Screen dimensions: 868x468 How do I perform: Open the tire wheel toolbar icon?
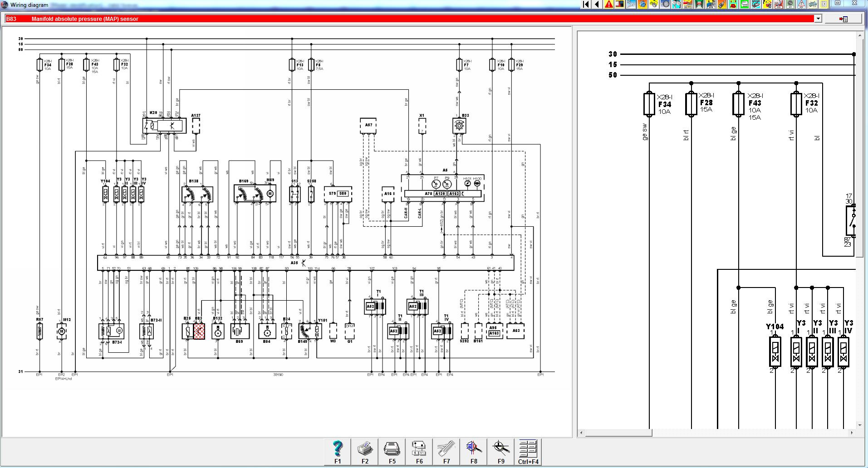(665, 4)
